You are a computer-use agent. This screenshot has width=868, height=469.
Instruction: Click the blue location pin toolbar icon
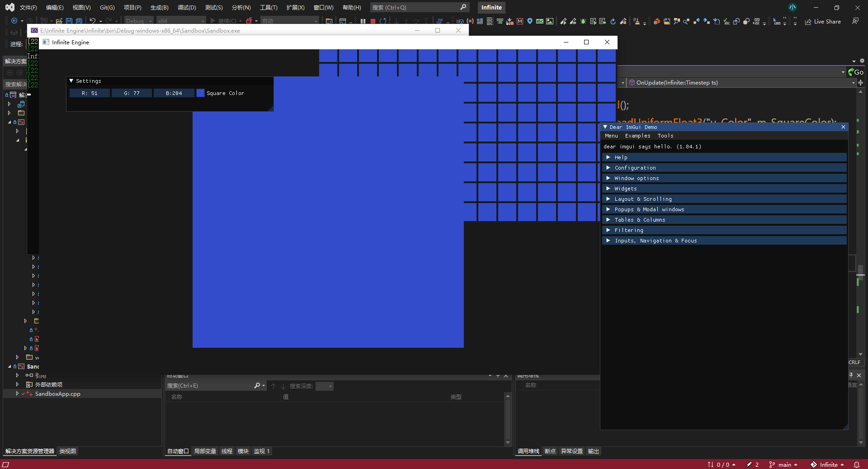530,21
